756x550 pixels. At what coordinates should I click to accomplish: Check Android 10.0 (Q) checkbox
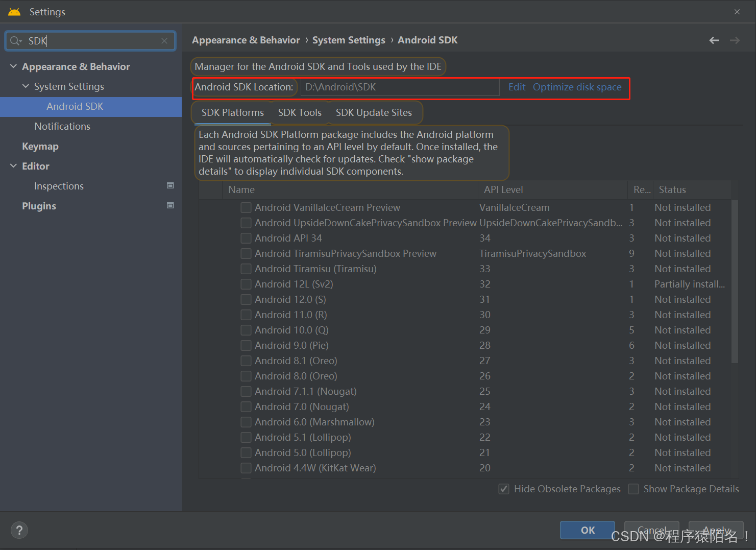246,330
